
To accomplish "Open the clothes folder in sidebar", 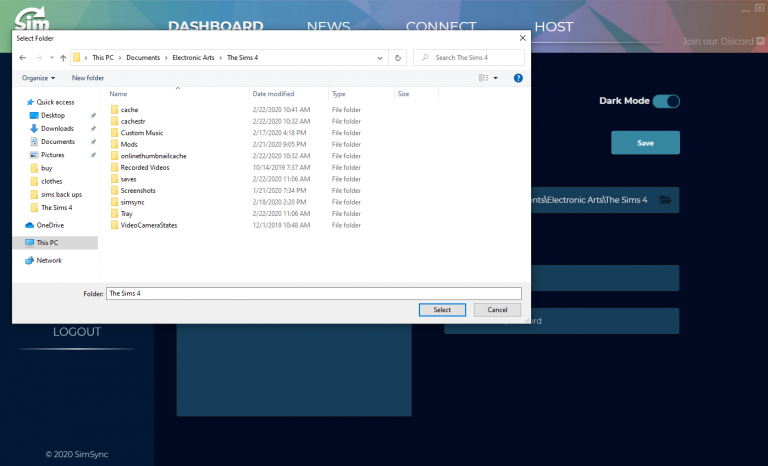I will click(51, 181).
